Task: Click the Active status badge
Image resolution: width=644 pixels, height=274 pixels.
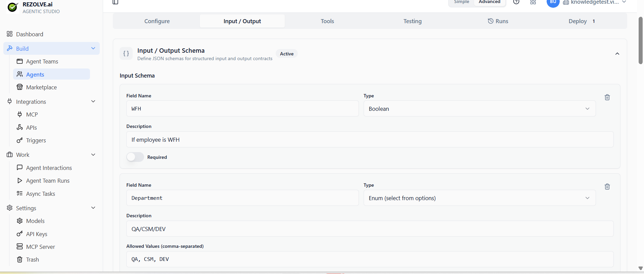Action: pos(286,54)
